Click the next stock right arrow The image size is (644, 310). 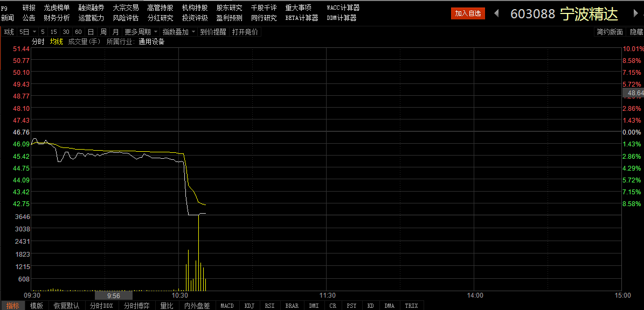634,13
